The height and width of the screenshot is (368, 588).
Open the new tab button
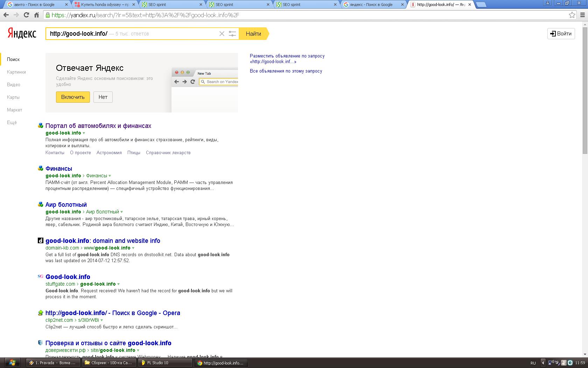click(481, 5)
